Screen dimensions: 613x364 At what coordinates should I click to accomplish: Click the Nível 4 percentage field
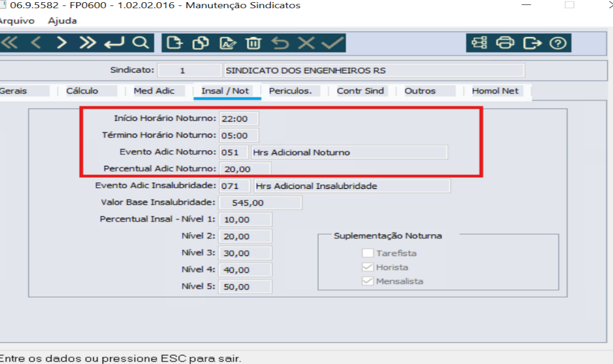[245, 270]
